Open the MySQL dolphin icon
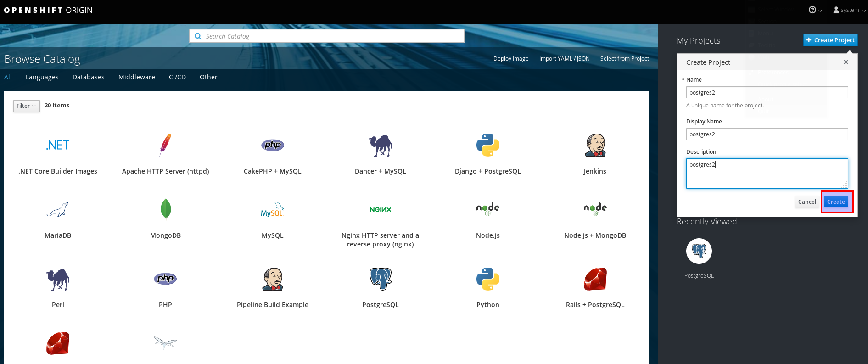The width and height of the screenshot is (868, 364). 273,209
